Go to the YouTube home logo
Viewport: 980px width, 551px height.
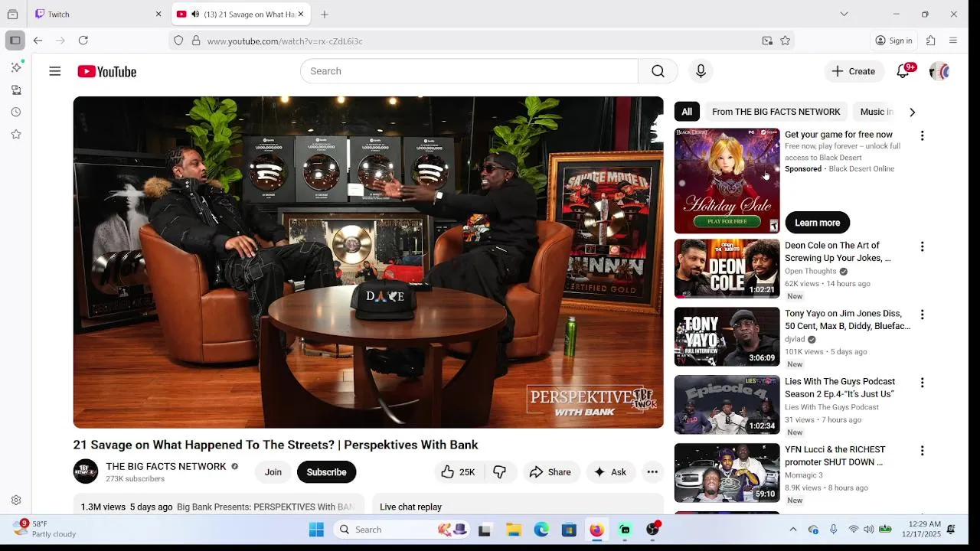point(107,71)
